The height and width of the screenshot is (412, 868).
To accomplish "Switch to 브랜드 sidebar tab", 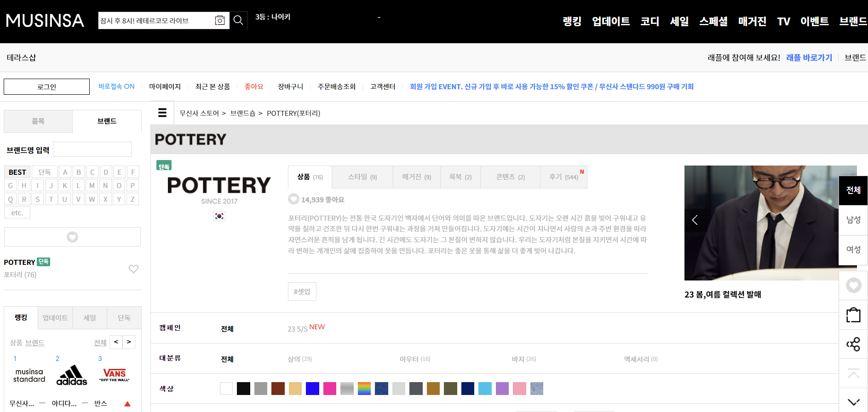I will click(x=107, y=121).
